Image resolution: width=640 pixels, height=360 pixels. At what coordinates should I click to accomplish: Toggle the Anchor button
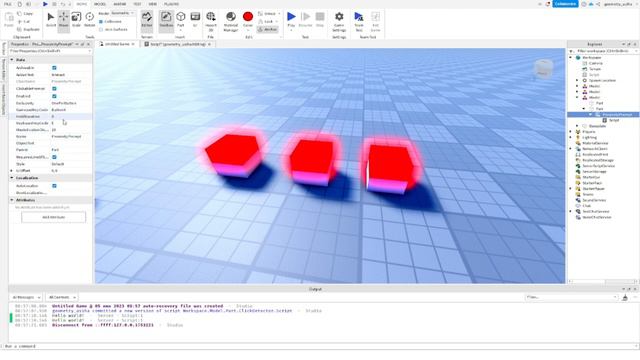click(267, 29)
